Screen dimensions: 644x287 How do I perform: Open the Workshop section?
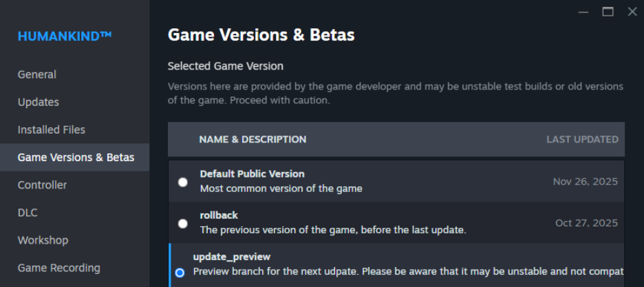[x=43, y=240]
